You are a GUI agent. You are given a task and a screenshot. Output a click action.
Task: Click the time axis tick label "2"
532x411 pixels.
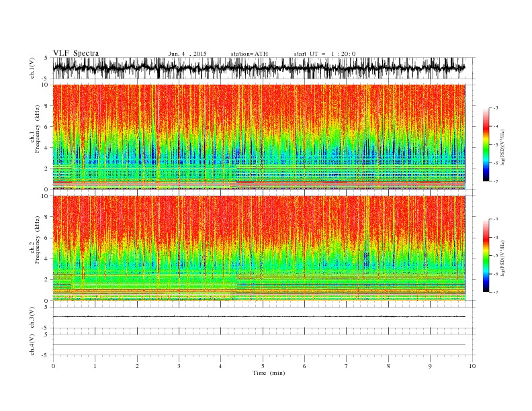[x=137, y=366]
